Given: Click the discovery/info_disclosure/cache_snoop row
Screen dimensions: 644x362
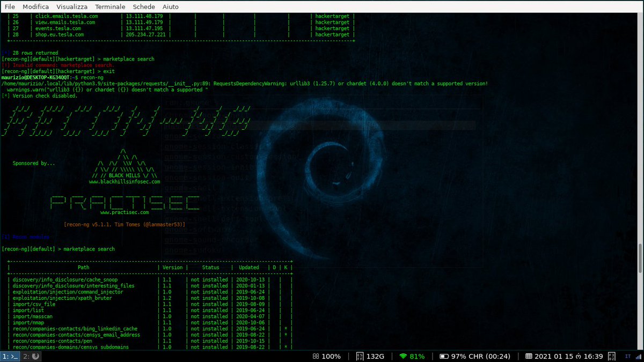Looking at the screenshot, I should (x=150, y=279).
